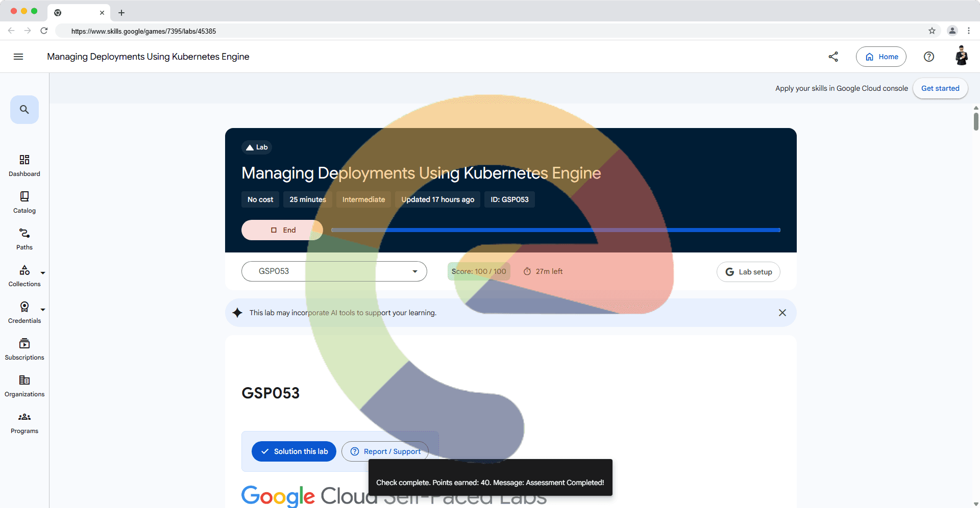Open Programs in sidebar

pos(24,423)
